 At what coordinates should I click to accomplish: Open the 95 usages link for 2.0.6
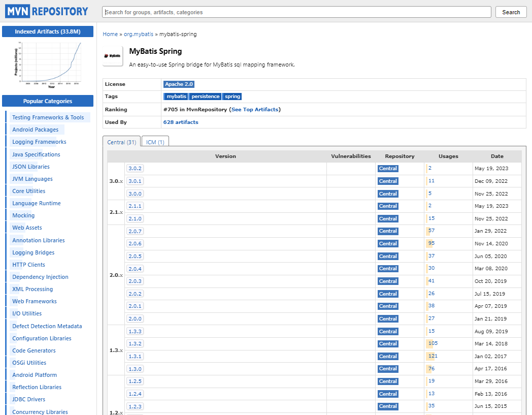pyautogui.click(x=431, y=243)
